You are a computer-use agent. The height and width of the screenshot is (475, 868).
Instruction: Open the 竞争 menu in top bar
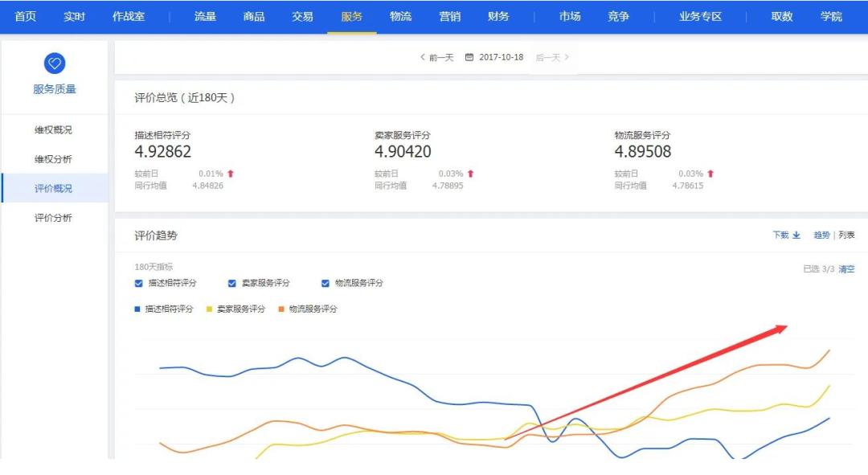(x=618, y=15)
